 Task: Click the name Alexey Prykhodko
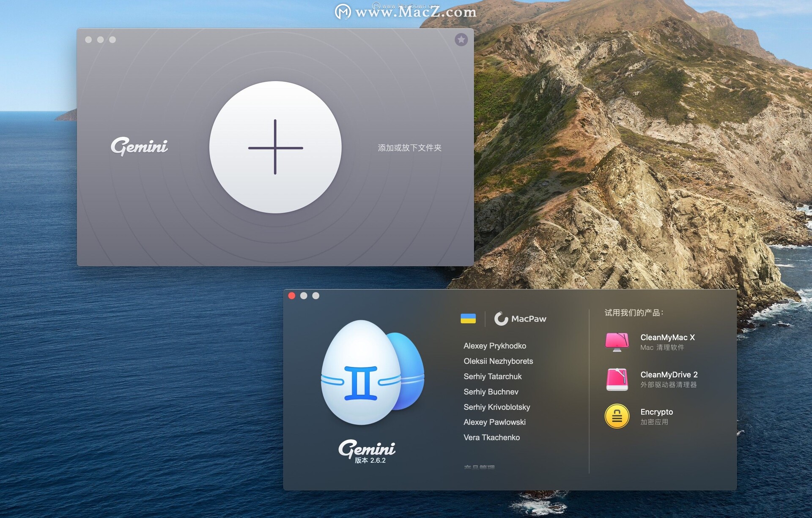[x=495, y=346]
